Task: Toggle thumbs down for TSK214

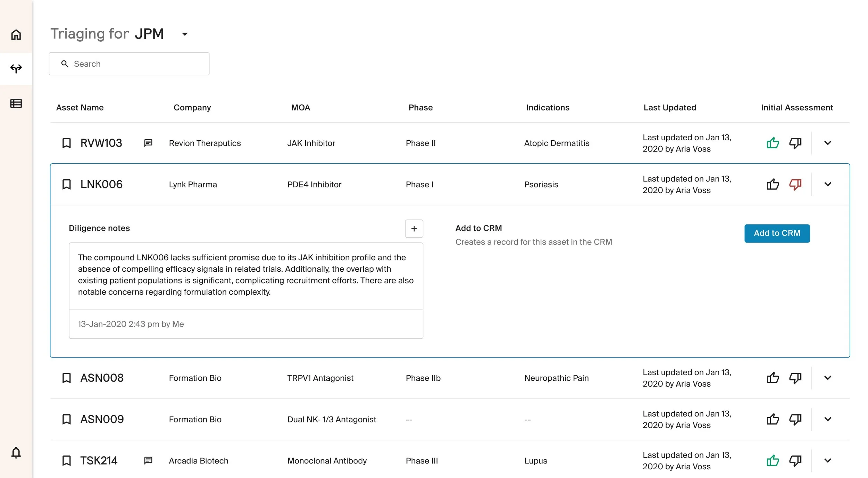Action: coord(795,461)
